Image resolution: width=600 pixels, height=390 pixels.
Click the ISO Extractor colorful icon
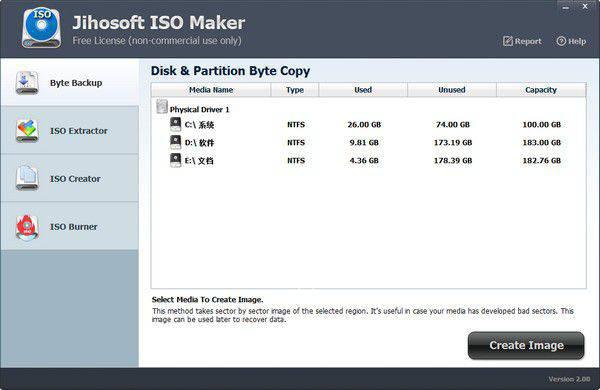coord(27,131)
